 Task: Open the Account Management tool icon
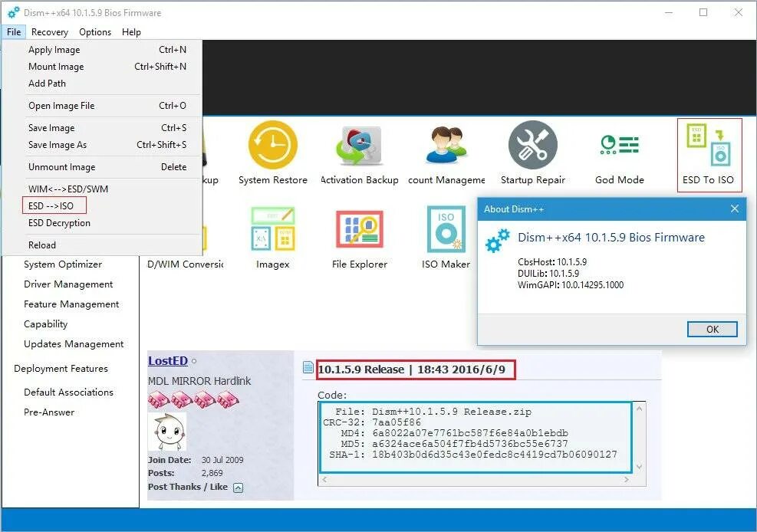[x=446, y=145]
